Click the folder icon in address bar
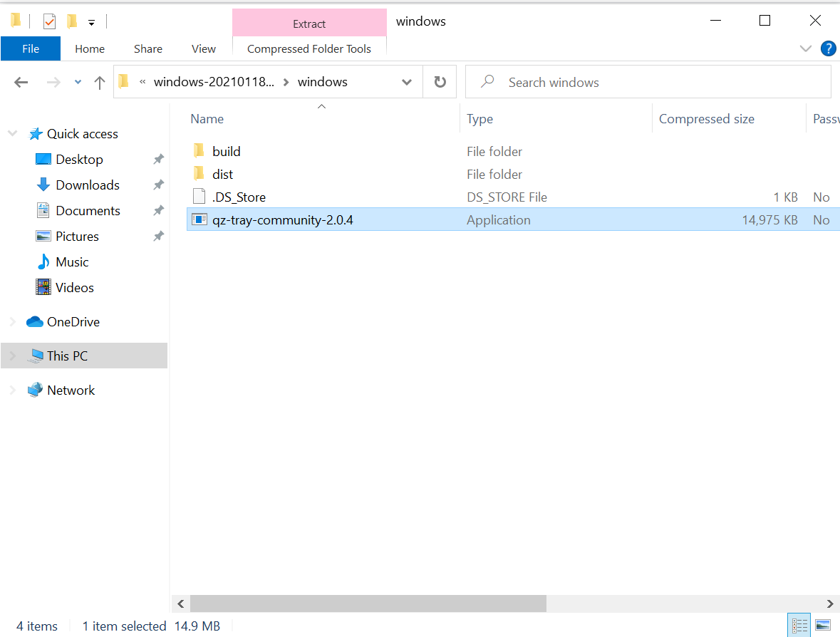 (124, 81)
